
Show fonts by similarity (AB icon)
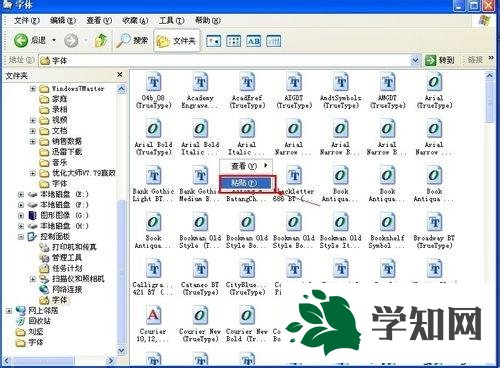point(253,41)
